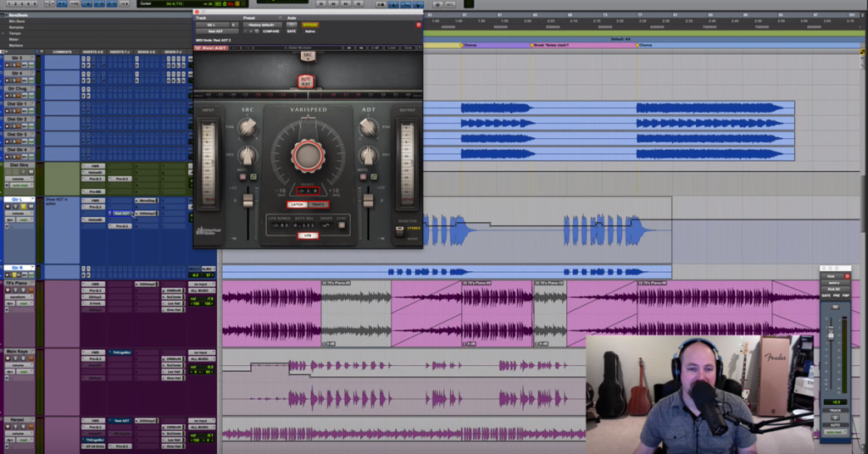Click the Pro-MB insert on Dist Gtrs
The width and height of the screenshot is (868, 454).
tap(95, 192)
